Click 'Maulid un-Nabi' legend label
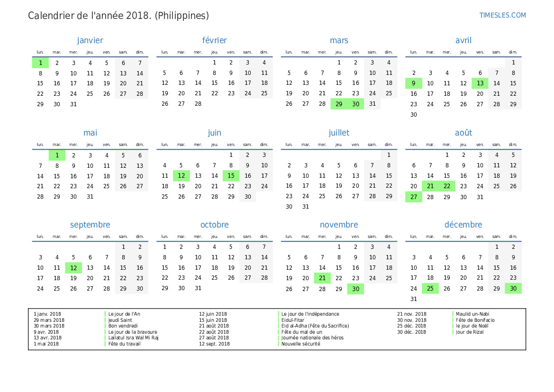The image size is (554, 392). point(472,314)
